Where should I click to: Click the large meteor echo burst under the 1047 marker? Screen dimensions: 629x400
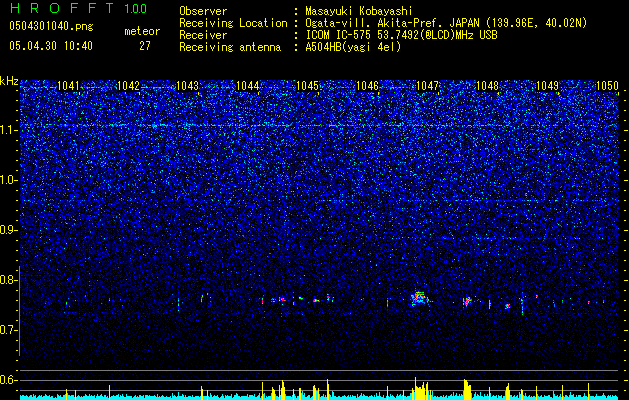[x=419, y=298]
